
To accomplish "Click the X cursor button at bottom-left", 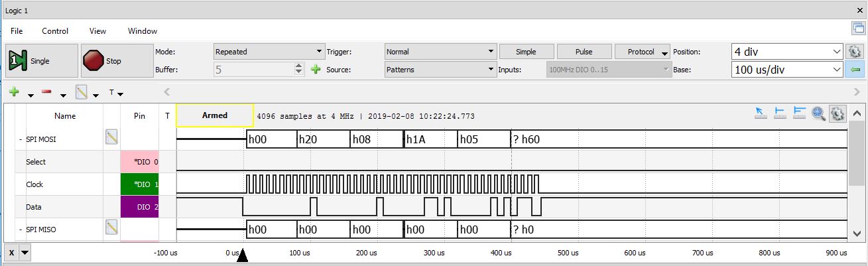I will (11, 252).
